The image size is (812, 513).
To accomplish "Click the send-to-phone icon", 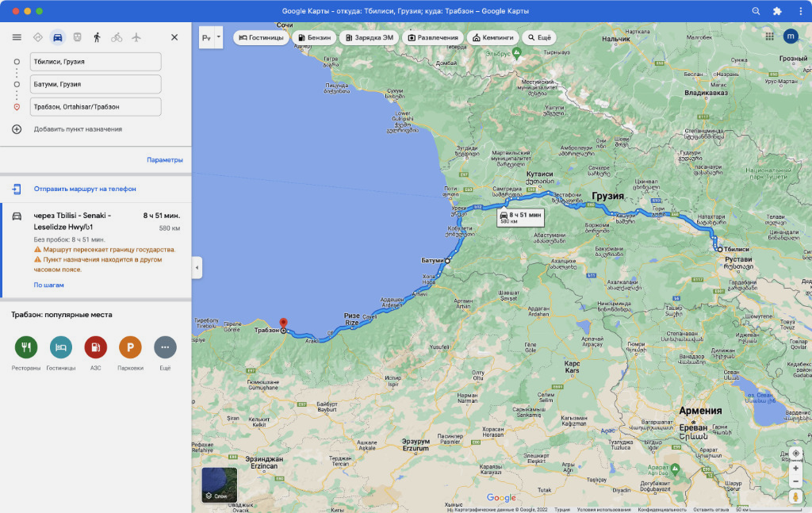I will tap(17, 189).
